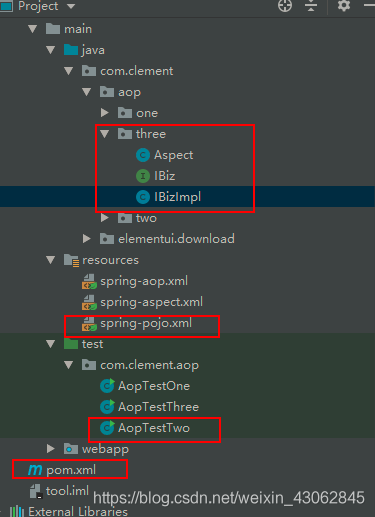375x517 pixels.
Task: Click the Aspect class icon
Action: point(143,155)
